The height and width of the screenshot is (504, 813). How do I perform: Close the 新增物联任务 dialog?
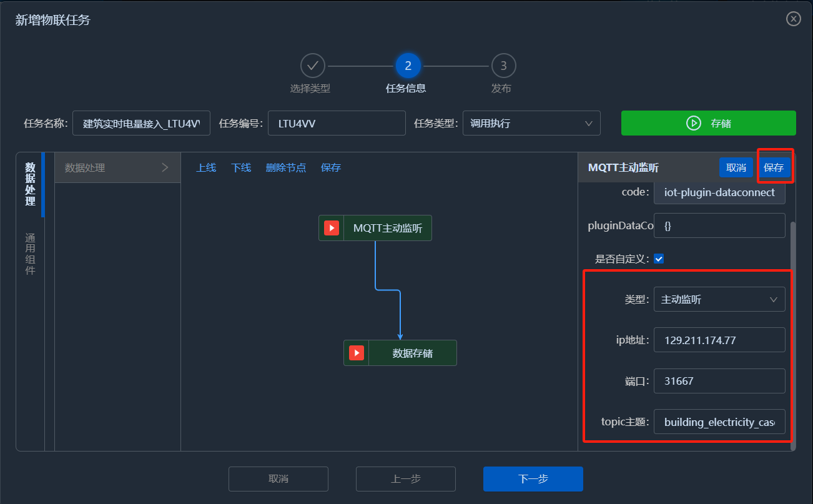tap(793, 19)
